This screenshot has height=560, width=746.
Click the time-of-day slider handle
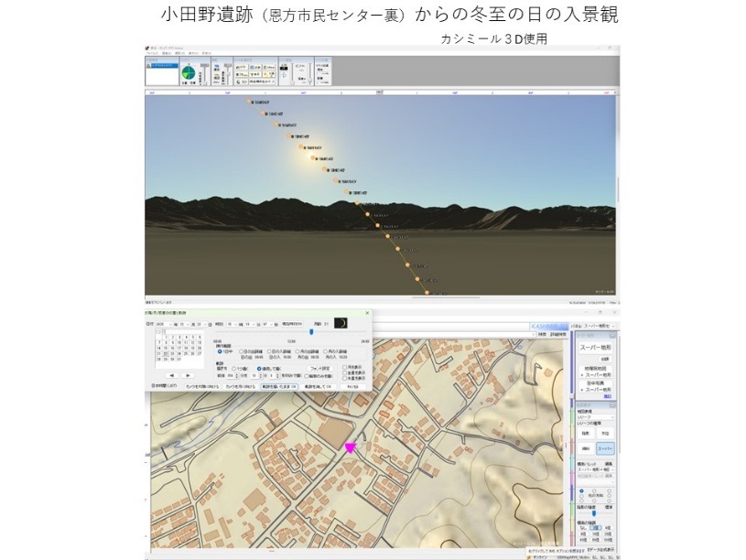[x=310, y=332]
